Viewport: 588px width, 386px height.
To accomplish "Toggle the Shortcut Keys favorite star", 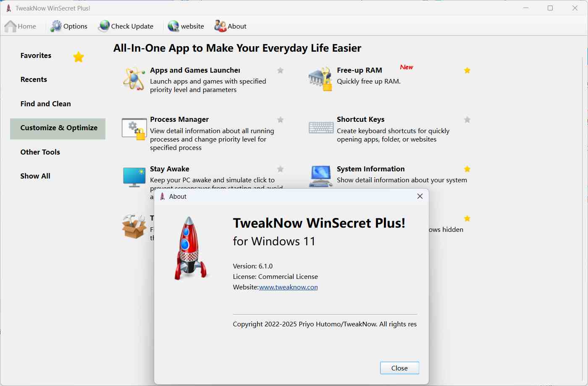I will pos(467,120).
